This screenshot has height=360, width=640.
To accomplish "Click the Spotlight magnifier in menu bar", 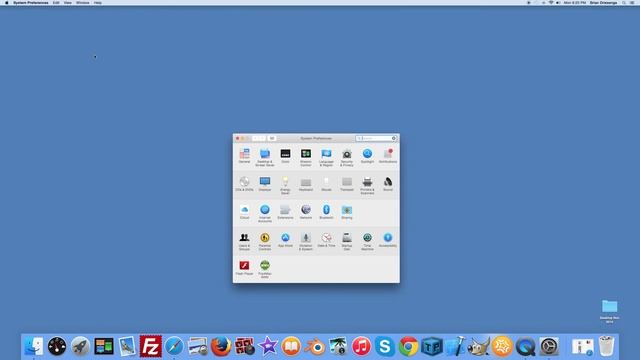I will [x=624, y=3].
